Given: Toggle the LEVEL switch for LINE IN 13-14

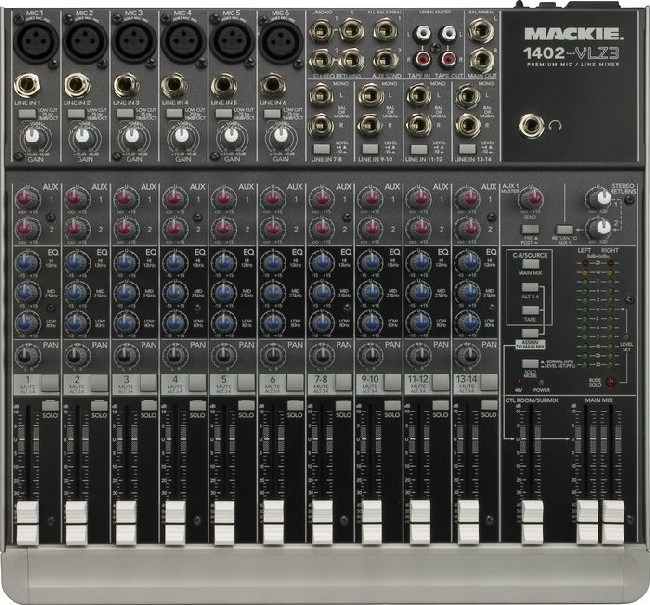Looking at the screenshot, I should click(468, 149).
